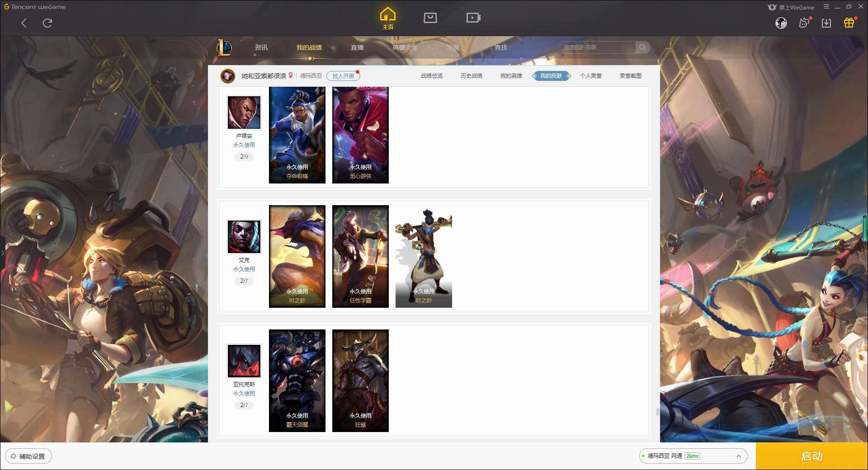This screenshot has width=868, height=470.
Task: Expand the 德玛西亚 网通 server dropdown
Action: pos(693,456)
